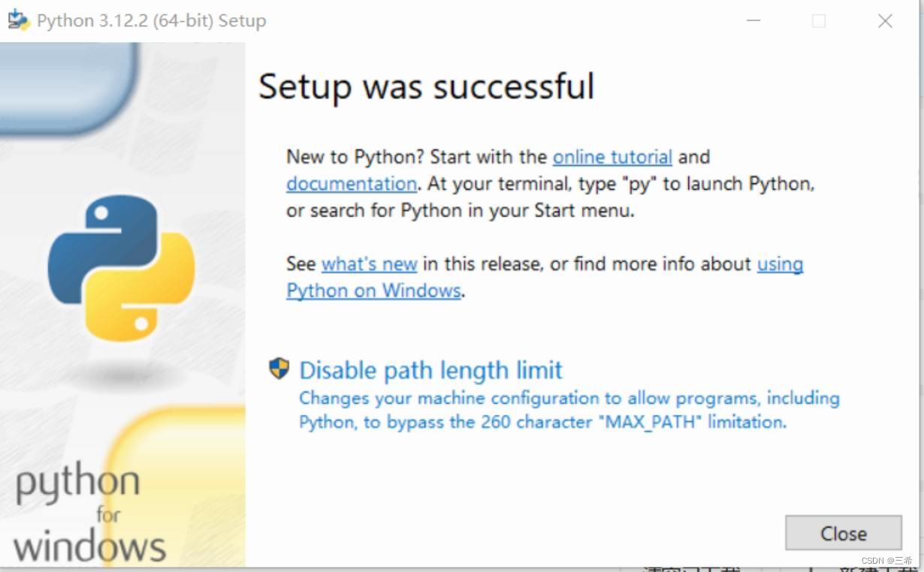The width and height of the screenshot is (924, 572).
Task: Click Close to finish the Python setup
Action: [x=843, y=533]
